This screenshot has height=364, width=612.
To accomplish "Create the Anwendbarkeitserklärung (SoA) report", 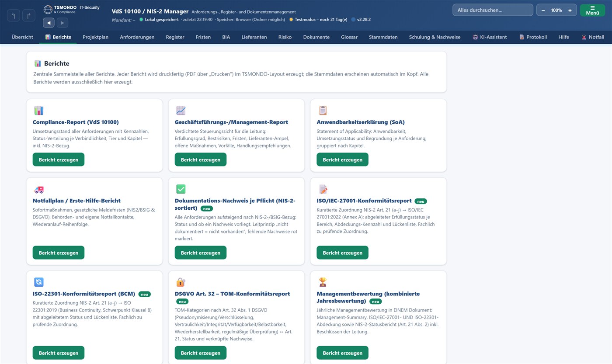I will (x=343, y=159).
